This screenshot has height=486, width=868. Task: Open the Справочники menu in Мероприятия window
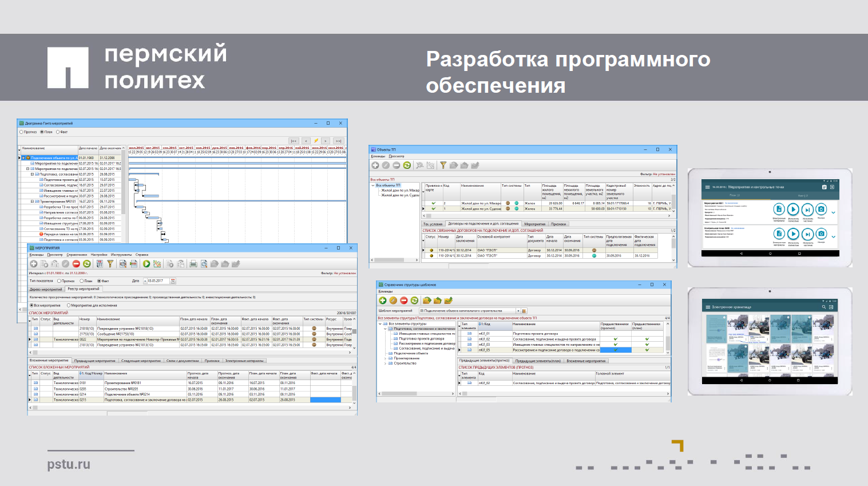77,255
